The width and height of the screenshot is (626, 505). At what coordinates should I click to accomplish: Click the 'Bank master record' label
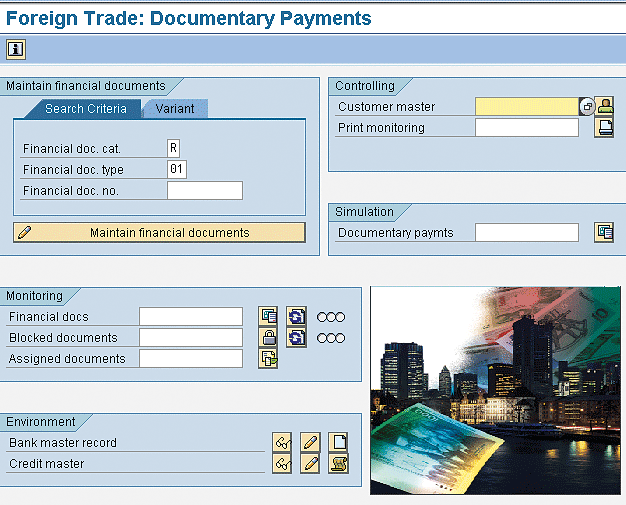pyautogui.click(x=63, y=443)
